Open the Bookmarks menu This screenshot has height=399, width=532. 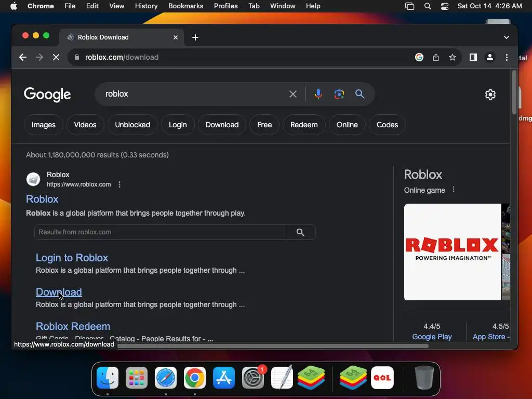point(185,6)
